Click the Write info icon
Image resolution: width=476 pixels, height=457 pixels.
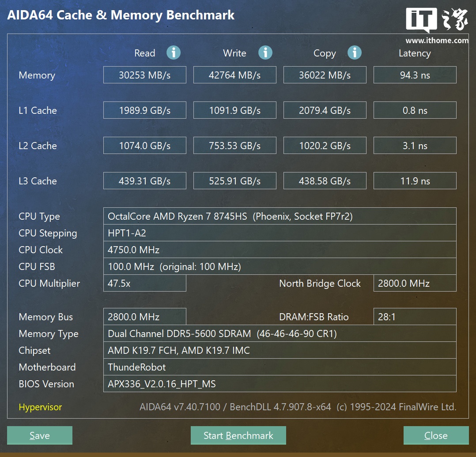pos(265,53)
